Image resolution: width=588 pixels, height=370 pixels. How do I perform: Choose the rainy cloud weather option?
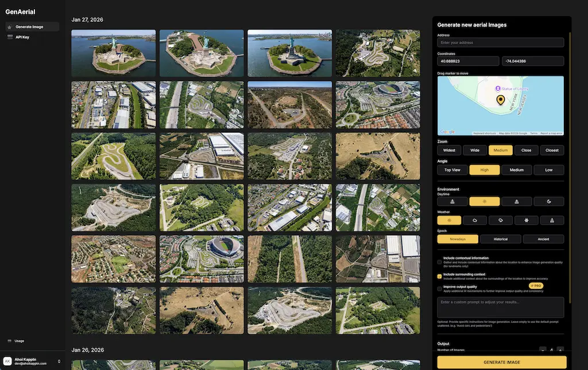(x=501, y=220)
